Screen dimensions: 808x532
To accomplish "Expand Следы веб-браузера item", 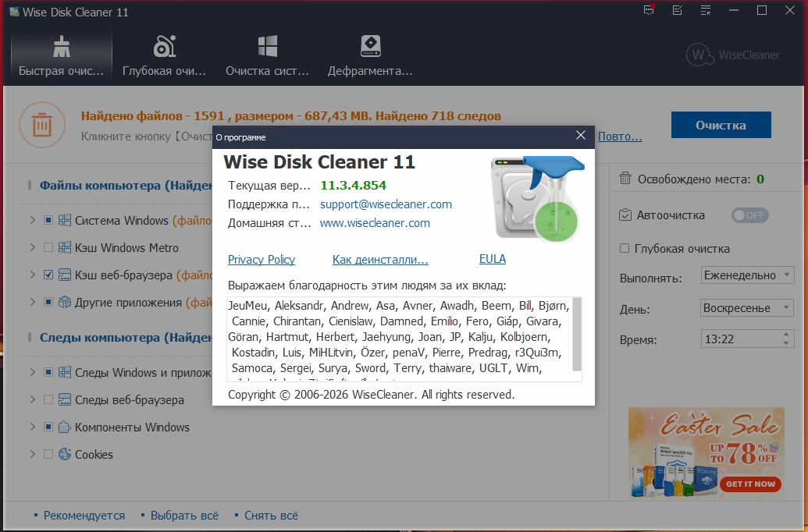I will (33, 399).
